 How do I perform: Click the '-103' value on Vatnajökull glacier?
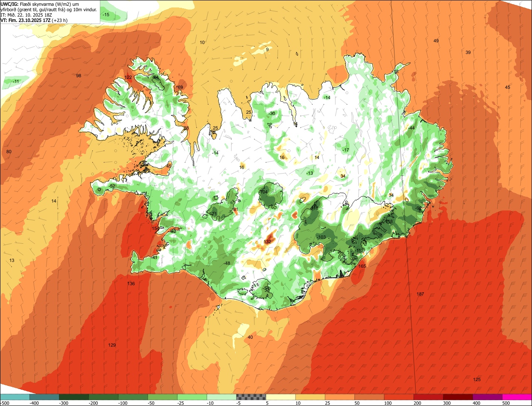[321, 237]
